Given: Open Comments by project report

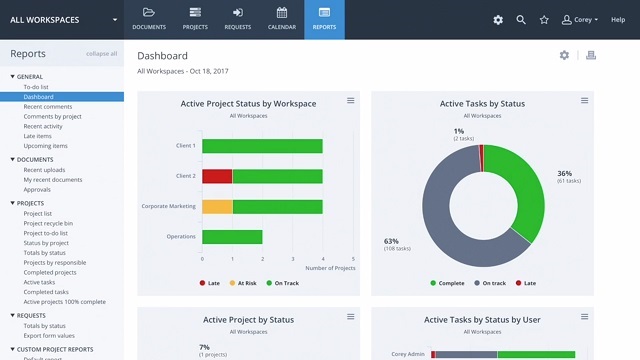Looking at the screenshot, I should 52,116.
